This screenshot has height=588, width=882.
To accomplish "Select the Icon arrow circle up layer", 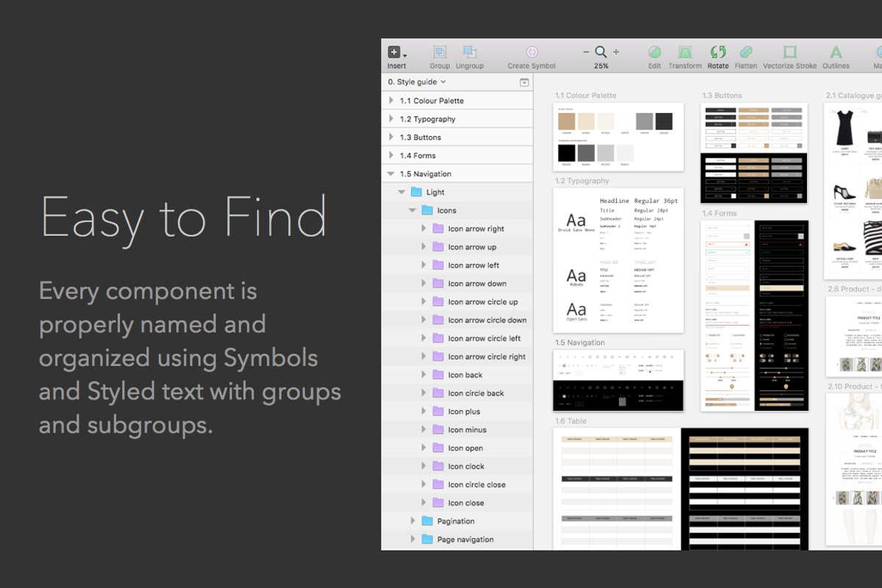I will click(x=457, y=302).
